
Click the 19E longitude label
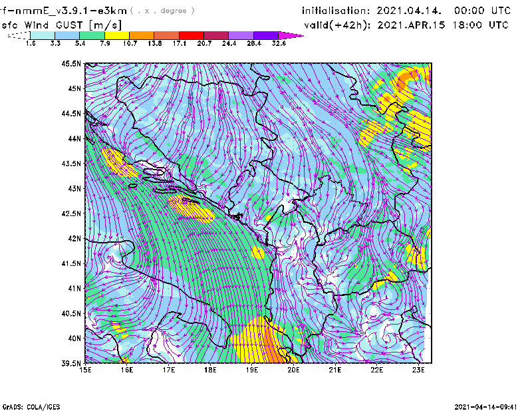[x=252, y=370]
